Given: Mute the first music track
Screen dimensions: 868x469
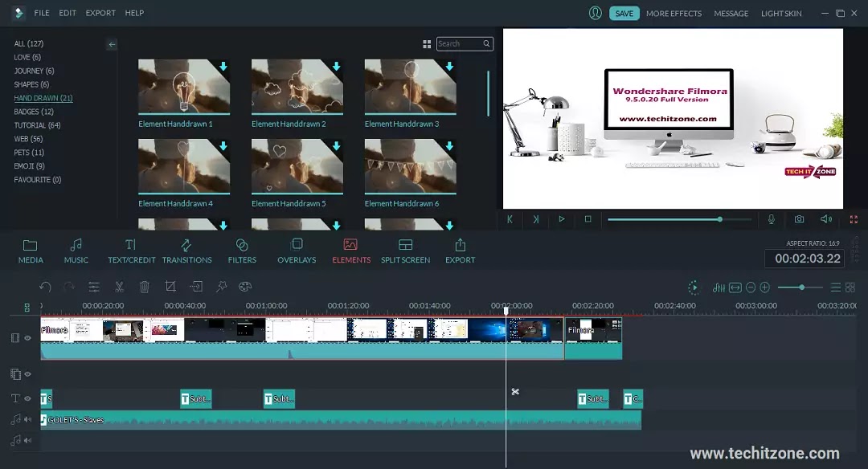Looking at the screenshot, I should click(x=27, y=420).
